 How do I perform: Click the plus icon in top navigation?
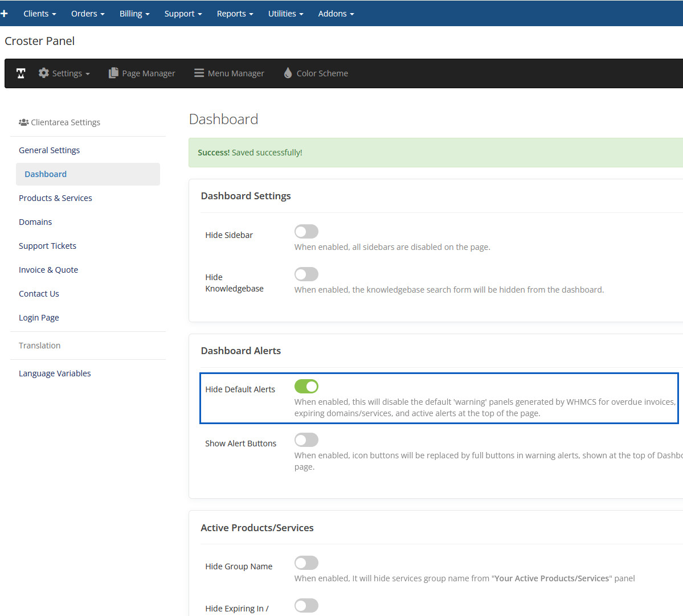coord(5,13)
